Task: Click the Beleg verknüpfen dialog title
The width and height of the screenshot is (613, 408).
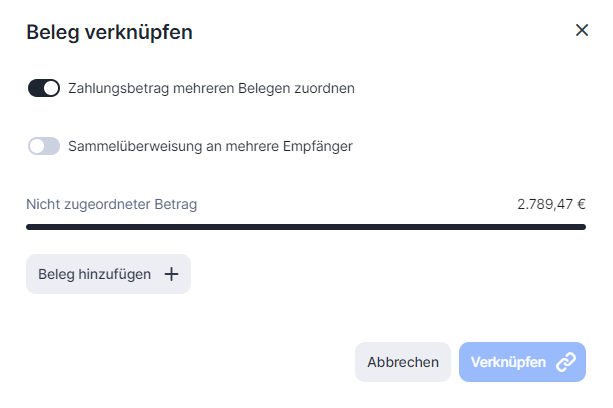Action: [x=109, y=32]
